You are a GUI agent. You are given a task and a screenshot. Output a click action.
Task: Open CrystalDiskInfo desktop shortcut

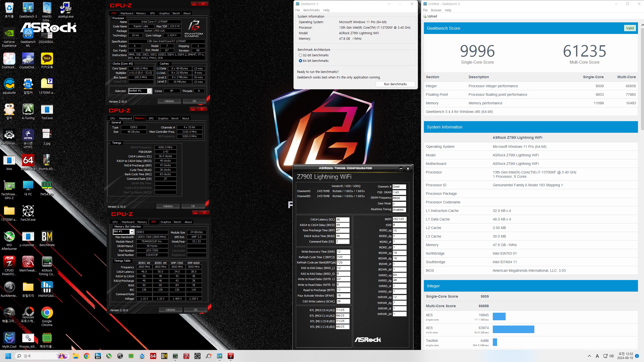[28, 61]
